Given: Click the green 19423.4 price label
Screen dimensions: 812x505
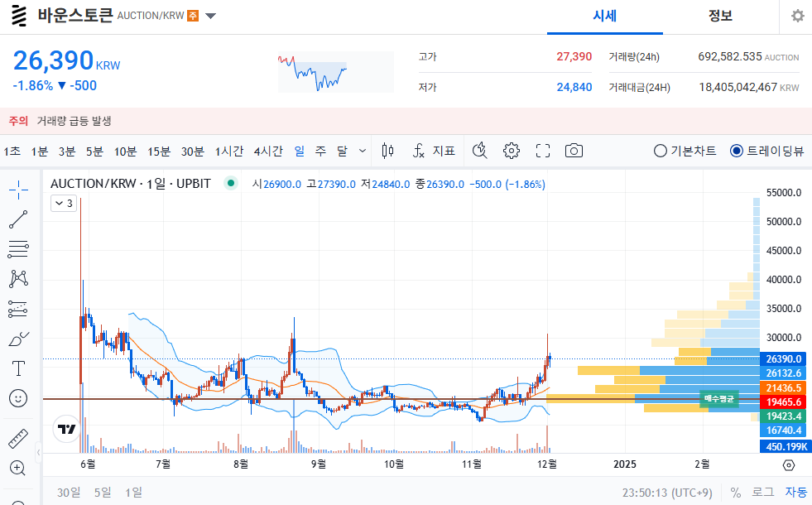Looking at the screenshot, I should (x=783, y=416).
